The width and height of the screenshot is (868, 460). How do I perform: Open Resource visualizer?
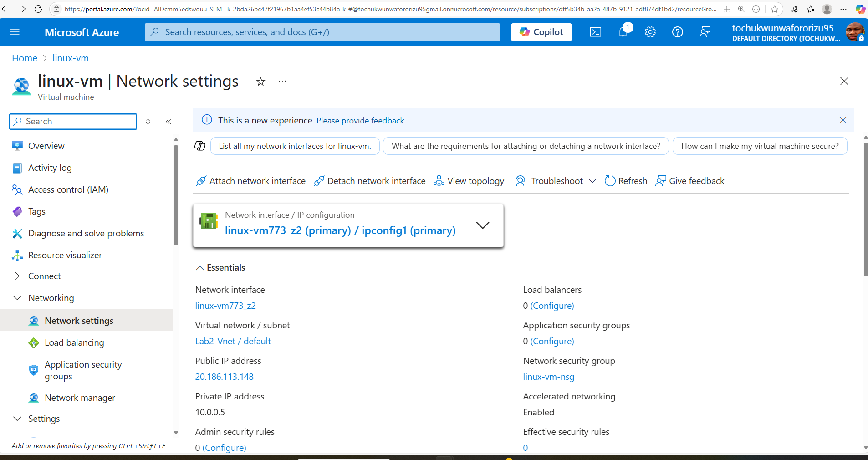65,255
